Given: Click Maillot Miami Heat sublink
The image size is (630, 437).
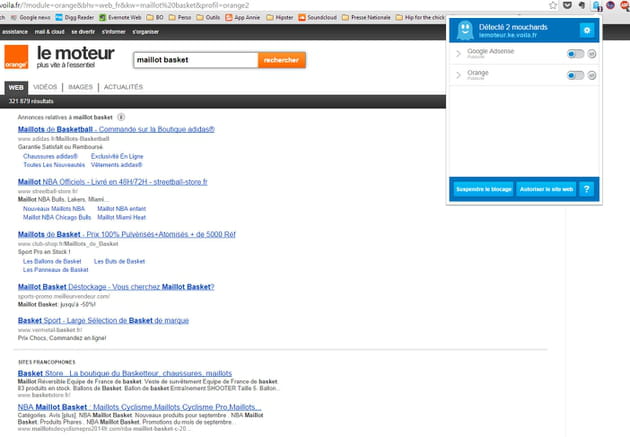Looking at the screenshot, I should [122, 217].
